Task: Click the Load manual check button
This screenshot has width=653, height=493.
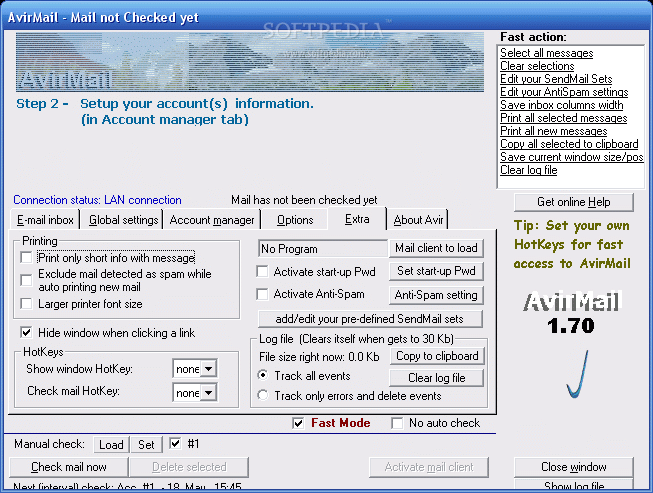Action: (x=111, y=445)
